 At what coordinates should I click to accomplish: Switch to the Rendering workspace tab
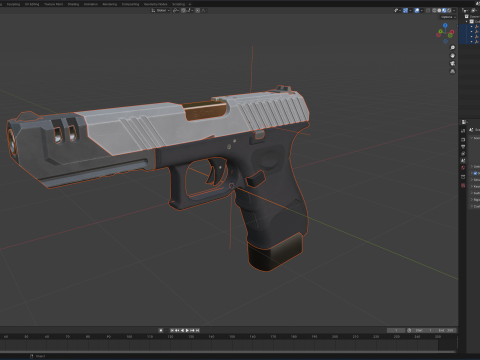point(110,4)
